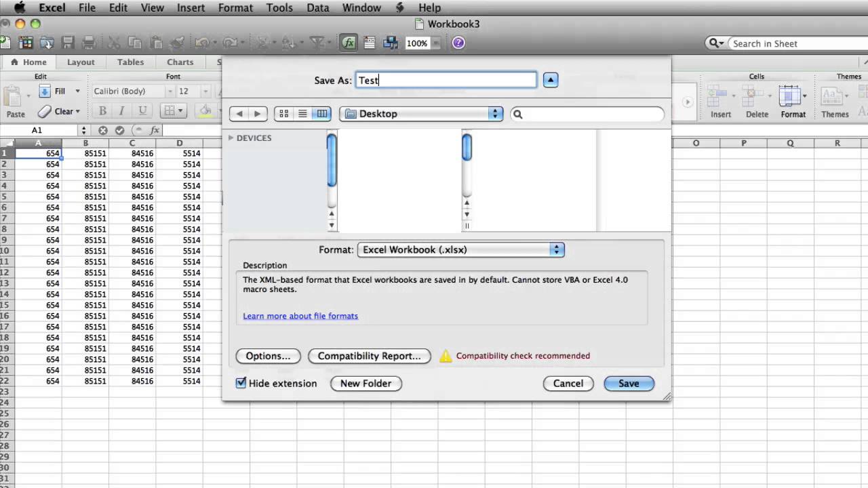Open the Data menu

317,7
